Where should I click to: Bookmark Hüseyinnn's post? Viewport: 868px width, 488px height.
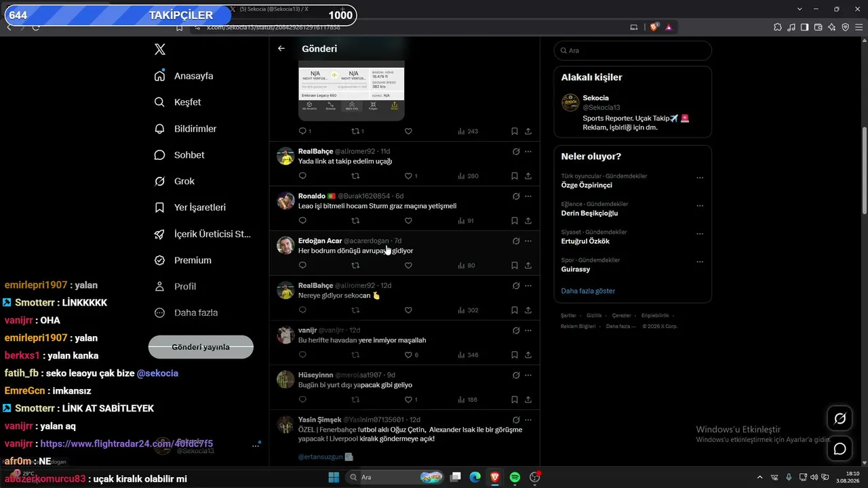click(515, 400)
